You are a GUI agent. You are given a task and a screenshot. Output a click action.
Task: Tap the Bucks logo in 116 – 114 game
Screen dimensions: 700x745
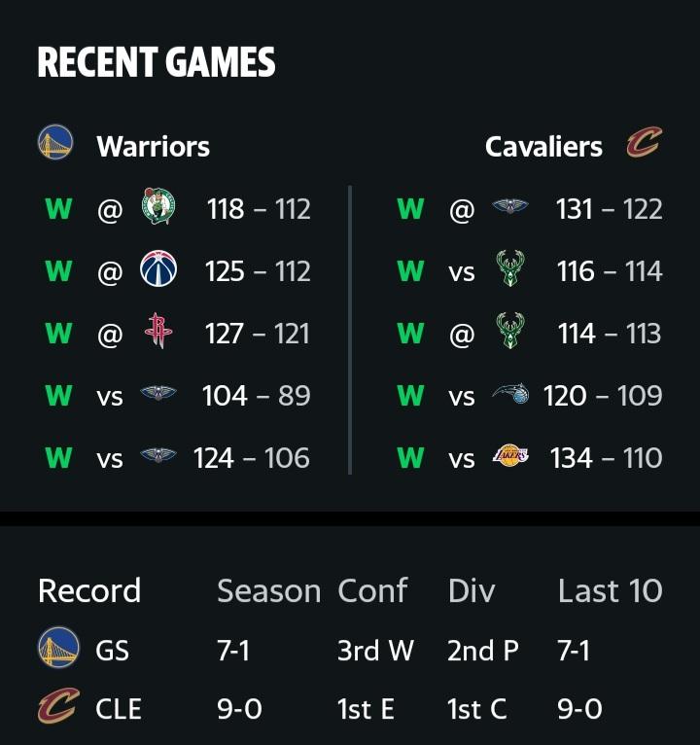pyautogui.click(x=510, y=268)
